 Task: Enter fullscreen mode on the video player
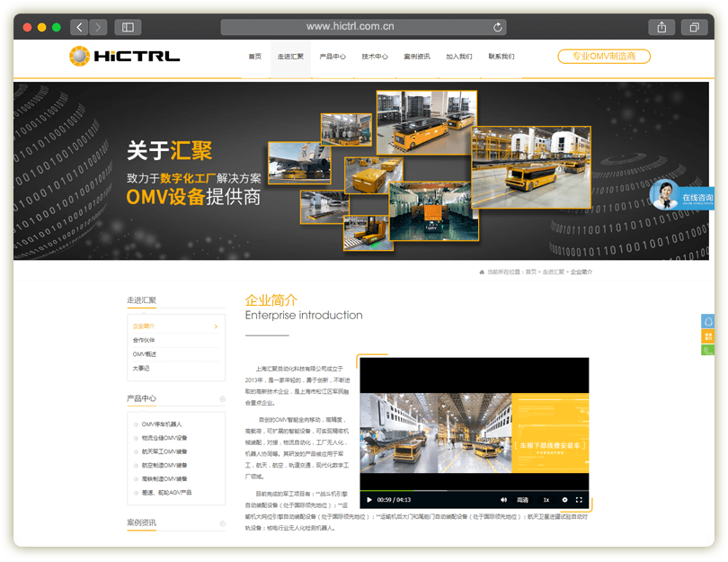(x=579, y=499)
